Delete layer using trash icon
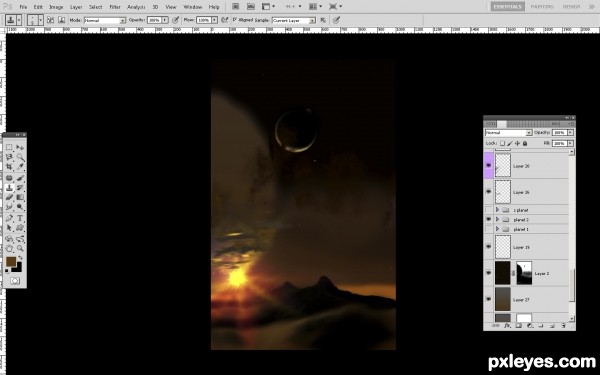Screen dimensions: 600x375 tap(563, 326)
